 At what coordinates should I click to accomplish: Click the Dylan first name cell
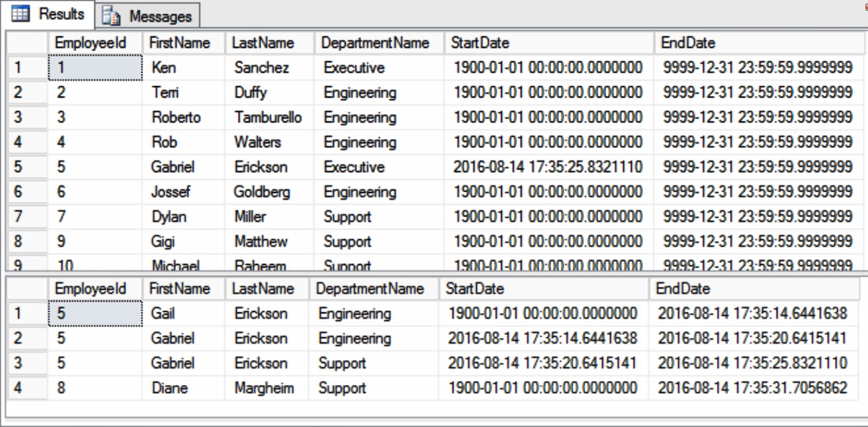point(184,217)
